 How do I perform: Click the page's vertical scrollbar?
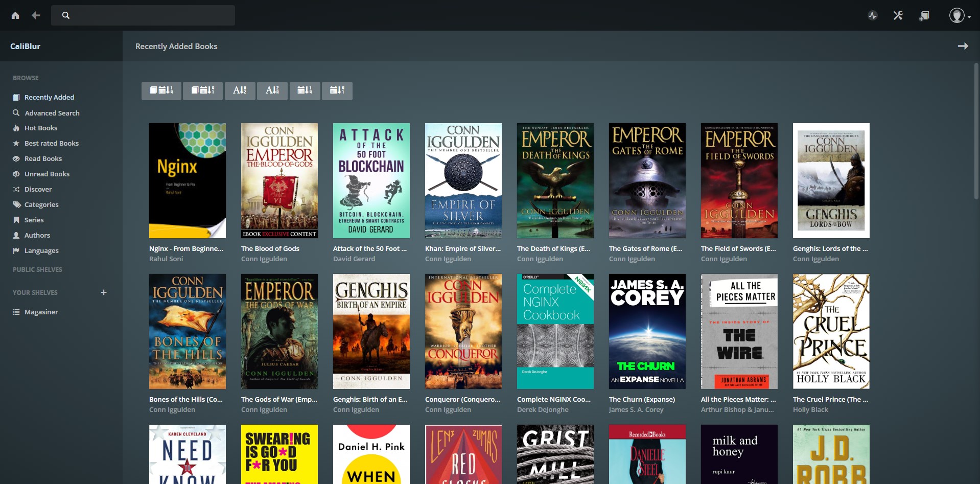[x=976, y=133]
